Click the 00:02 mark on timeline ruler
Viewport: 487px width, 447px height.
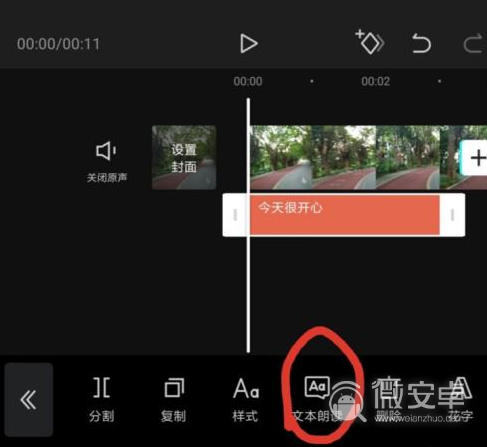tap(375, 81)
